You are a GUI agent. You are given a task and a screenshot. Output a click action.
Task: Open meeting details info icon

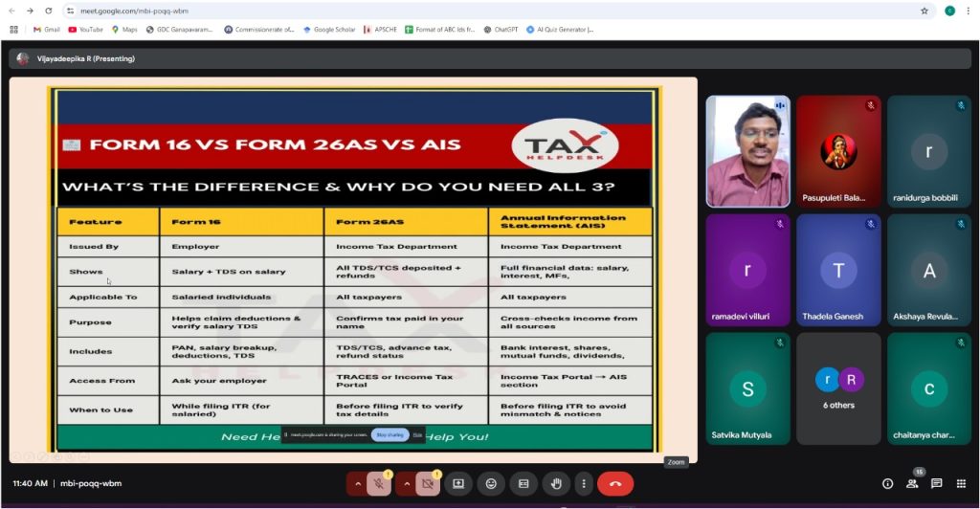(x=887, y=484)
